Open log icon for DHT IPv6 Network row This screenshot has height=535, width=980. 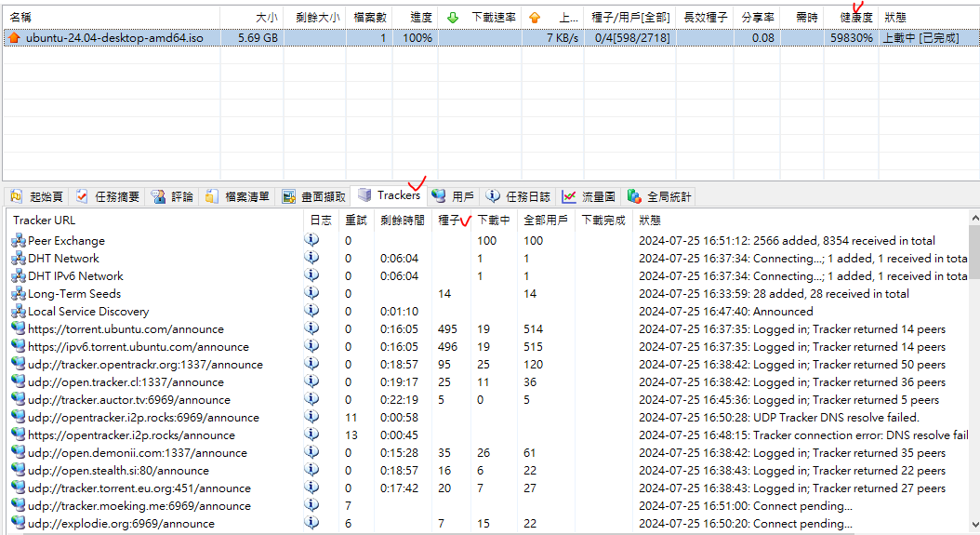click(311, 274)
